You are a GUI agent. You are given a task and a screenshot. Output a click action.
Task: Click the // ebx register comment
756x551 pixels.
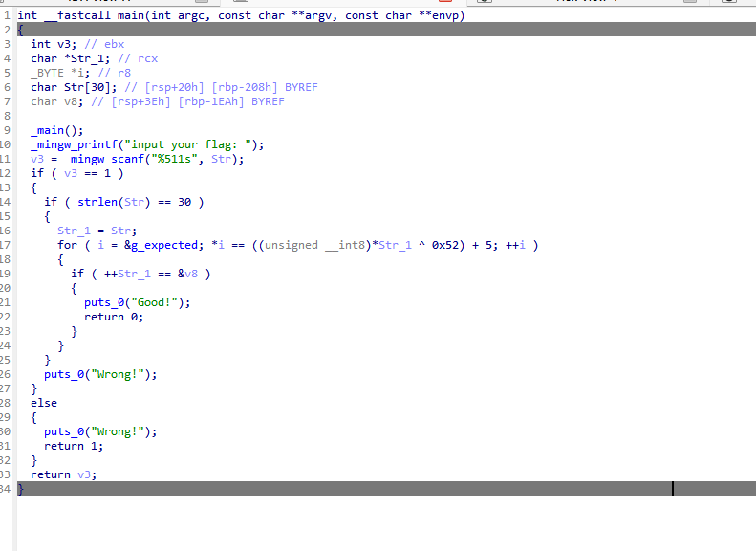pos(104,44)
